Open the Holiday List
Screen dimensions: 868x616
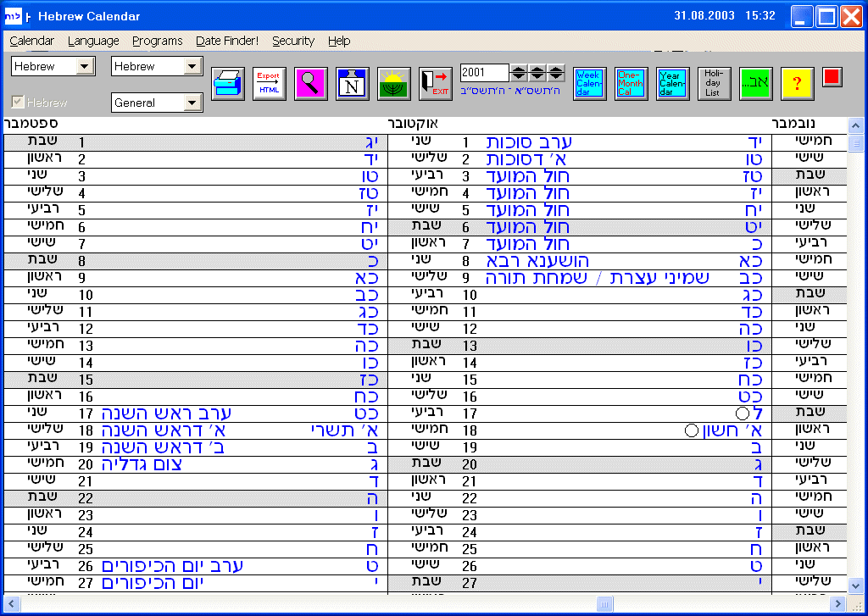point(714,84)
